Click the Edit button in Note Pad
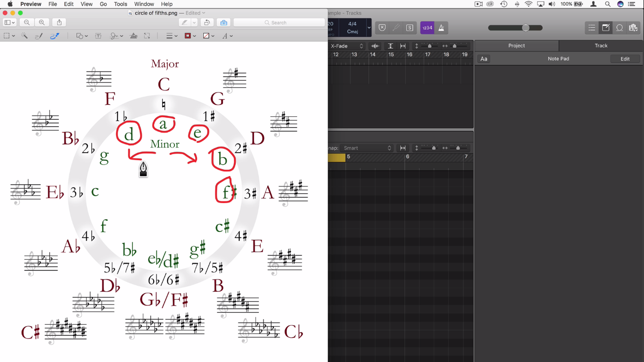The width and height of the screenshot is (644, 362). 625,59
